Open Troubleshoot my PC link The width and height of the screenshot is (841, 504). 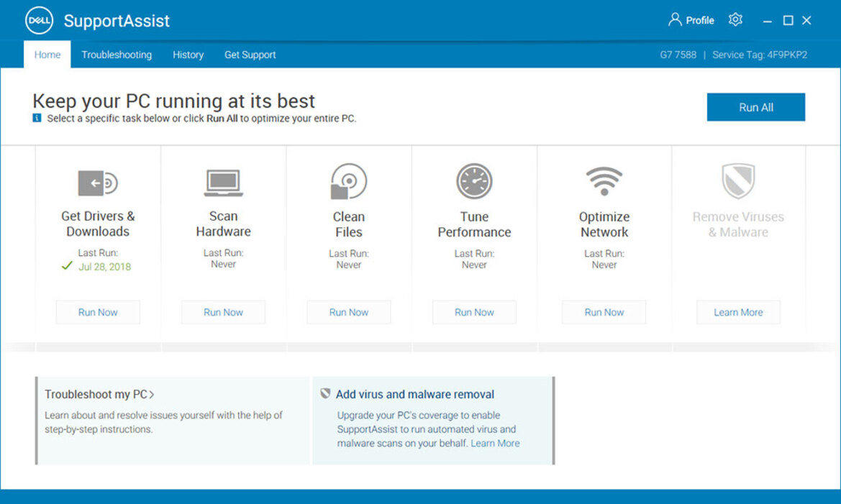pyautogui.click(x=99, y=394)
